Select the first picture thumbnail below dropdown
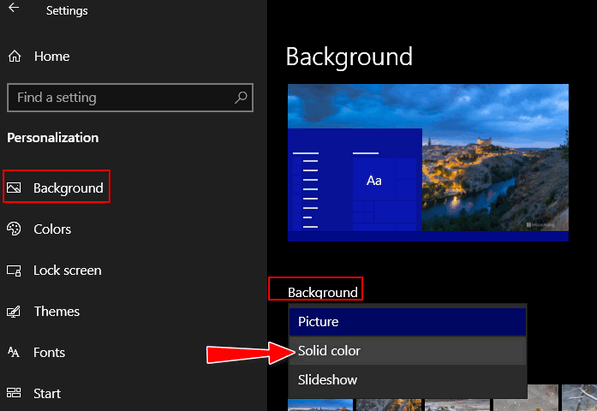597x411 pixels. [x=320, y=405]
